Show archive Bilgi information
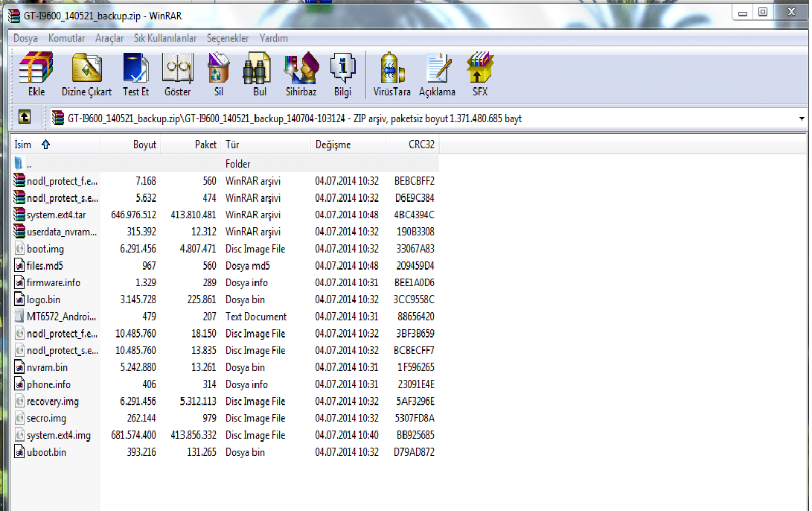The height and width of the screenshot is (511, 812). point(342,75)
